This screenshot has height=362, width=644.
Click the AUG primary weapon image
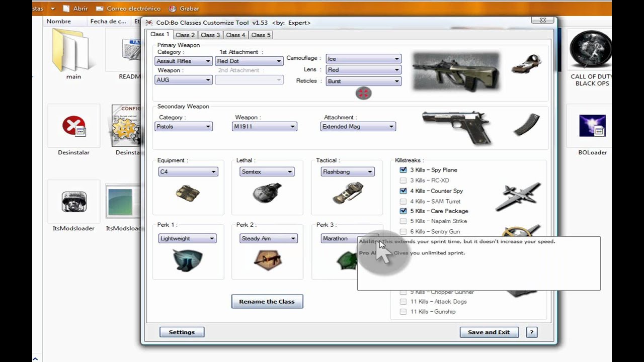point(456,72)
